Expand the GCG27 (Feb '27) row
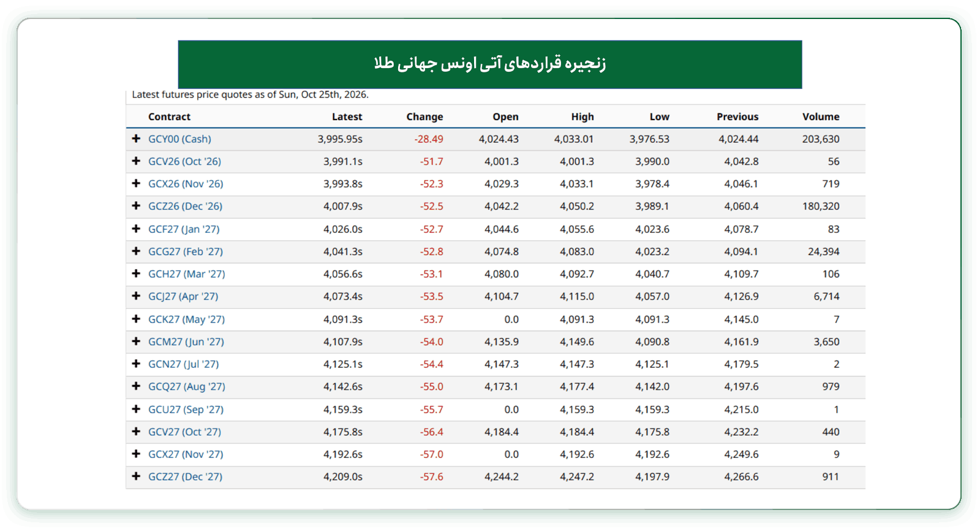The width and height of the screenshot is (980, 529). pyautogui.click(x=136, y=251)
